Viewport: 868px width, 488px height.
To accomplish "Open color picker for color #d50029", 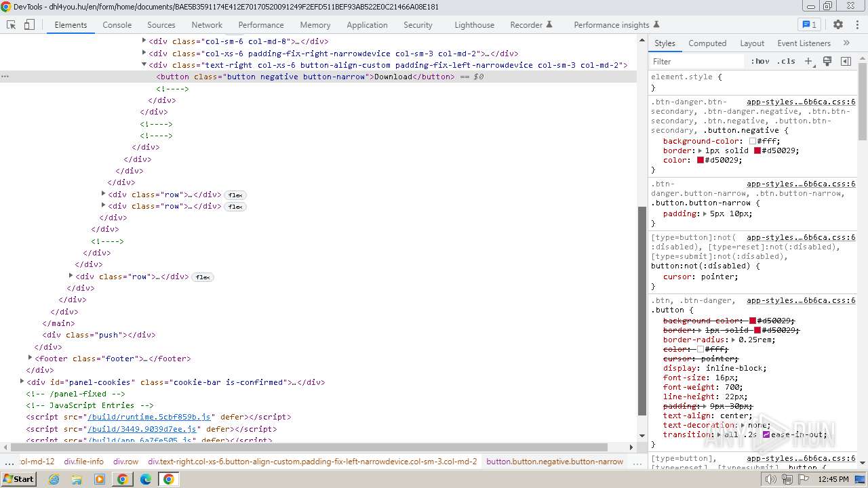I will click(701, 160).
